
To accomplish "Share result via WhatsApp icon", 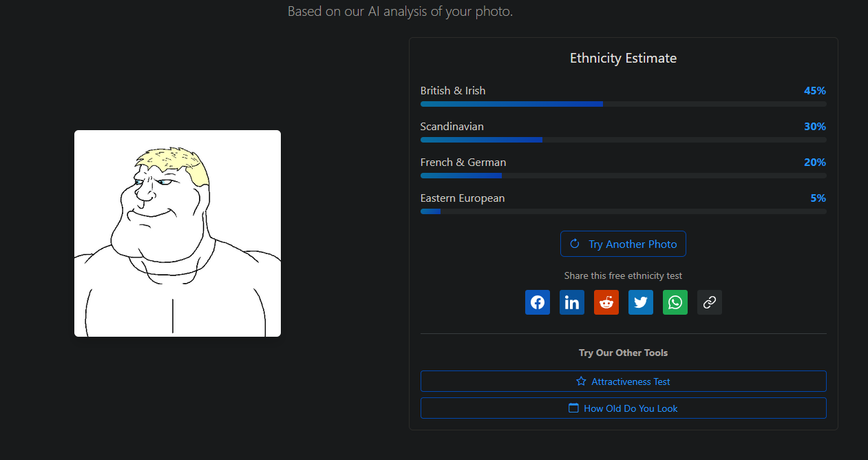I will 675,302.
